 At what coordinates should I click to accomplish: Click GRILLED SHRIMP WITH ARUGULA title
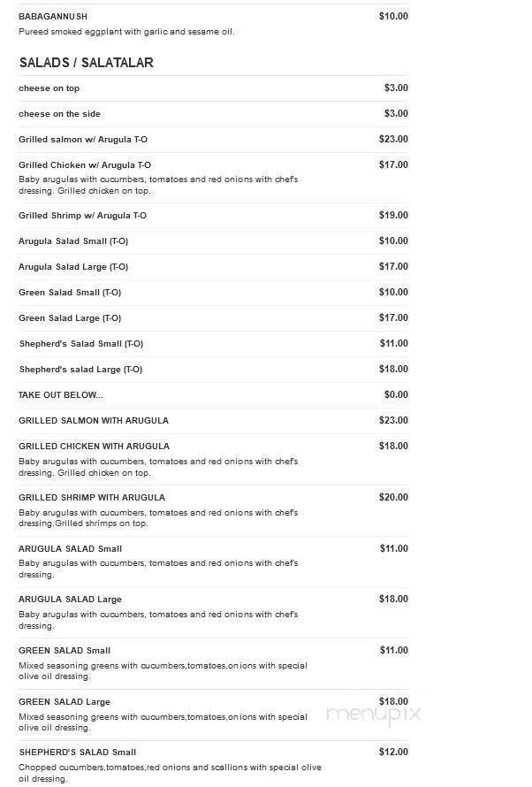[x=92, y=498]
